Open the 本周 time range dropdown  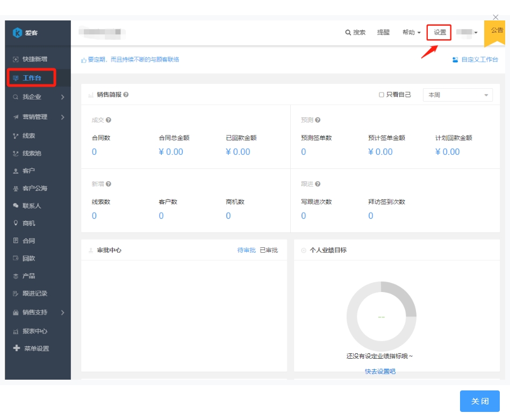tap(457, 95)
